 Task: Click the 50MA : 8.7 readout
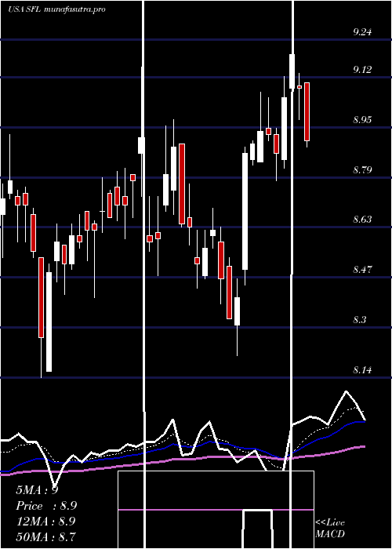(x=46, y=536)
